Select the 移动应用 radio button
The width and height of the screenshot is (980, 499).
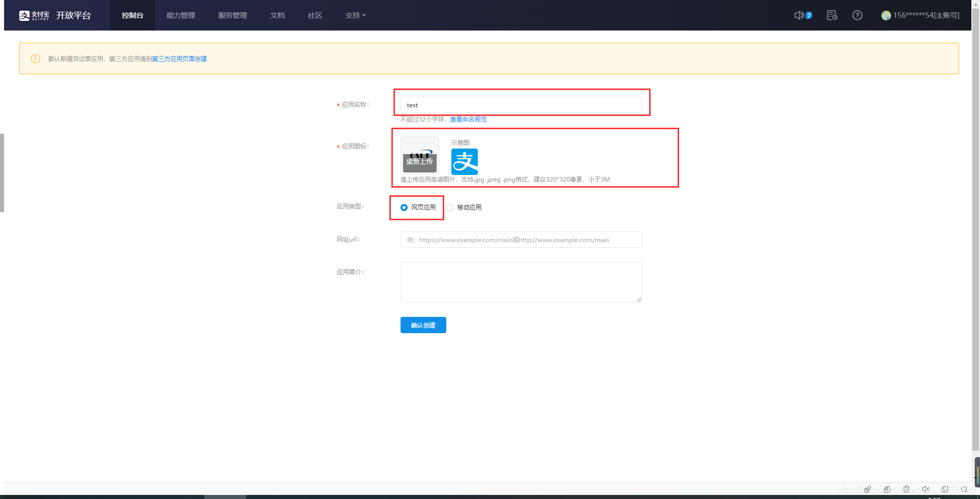click(x=450, y=208)
